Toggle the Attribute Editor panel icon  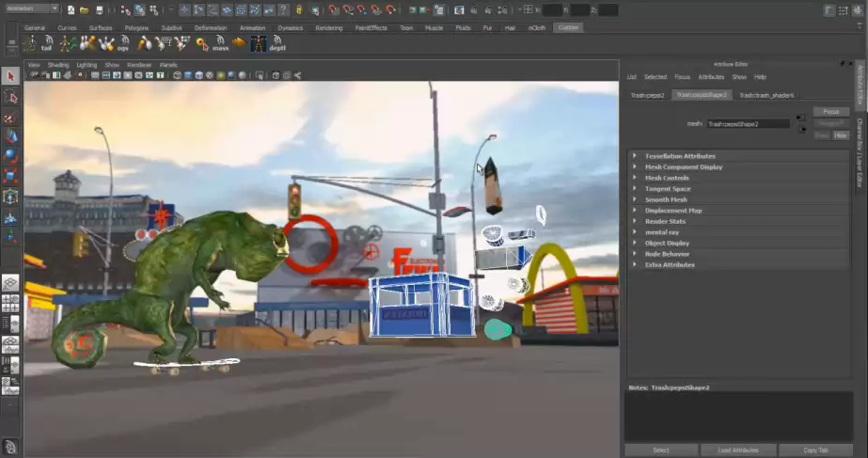pos(829,10)
